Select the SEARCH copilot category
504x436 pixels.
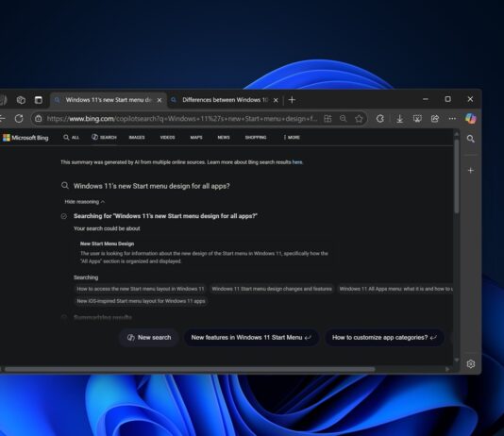click(104, 138)
